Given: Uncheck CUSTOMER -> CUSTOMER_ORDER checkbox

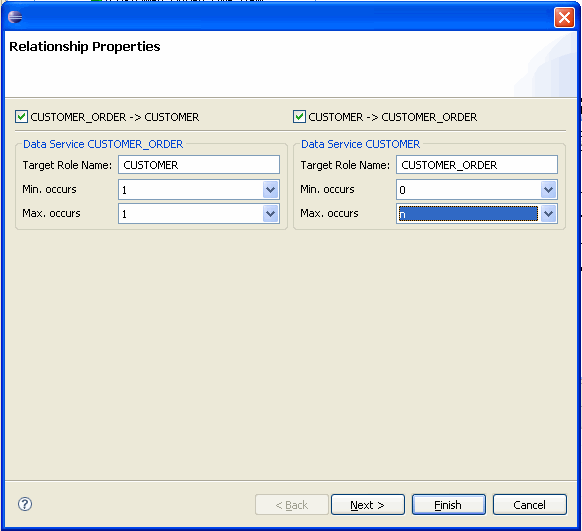Looking at the screenshot, I should (299, 117).
